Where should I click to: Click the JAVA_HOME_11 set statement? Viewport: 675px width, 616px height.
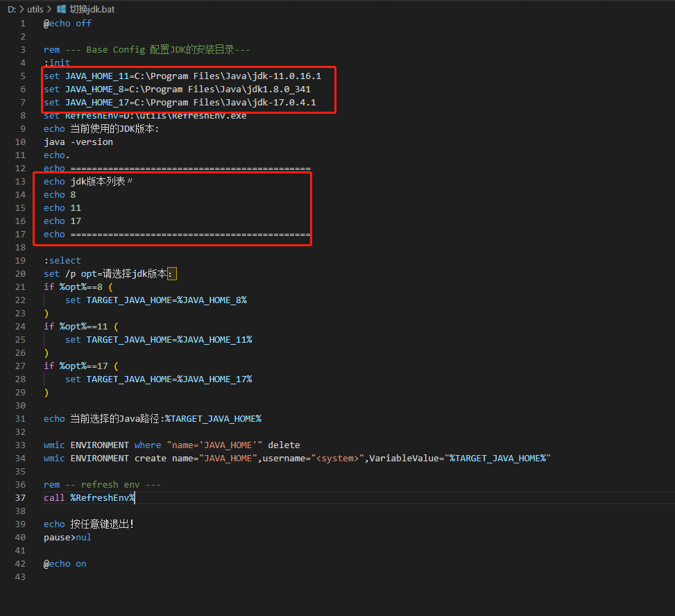(x=182, y=76)
